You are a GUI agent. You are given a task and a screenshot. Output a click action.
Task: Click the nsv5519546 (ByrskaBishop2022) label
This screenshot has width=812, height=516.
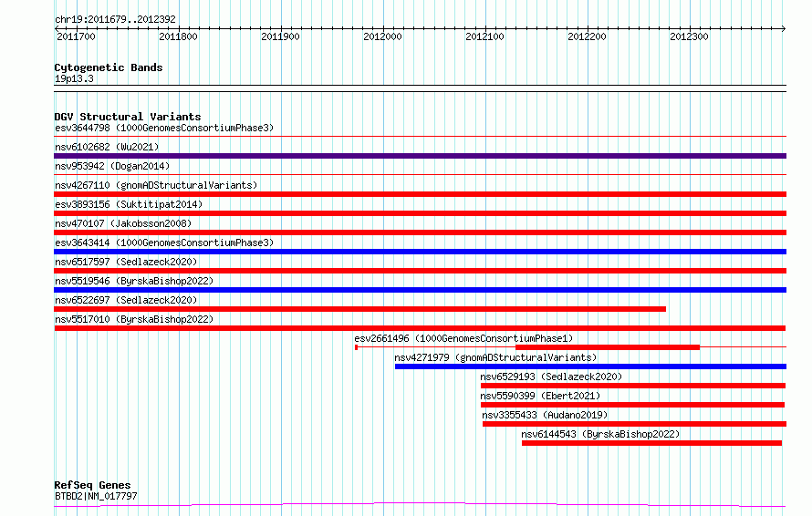[x=134, y=281]
